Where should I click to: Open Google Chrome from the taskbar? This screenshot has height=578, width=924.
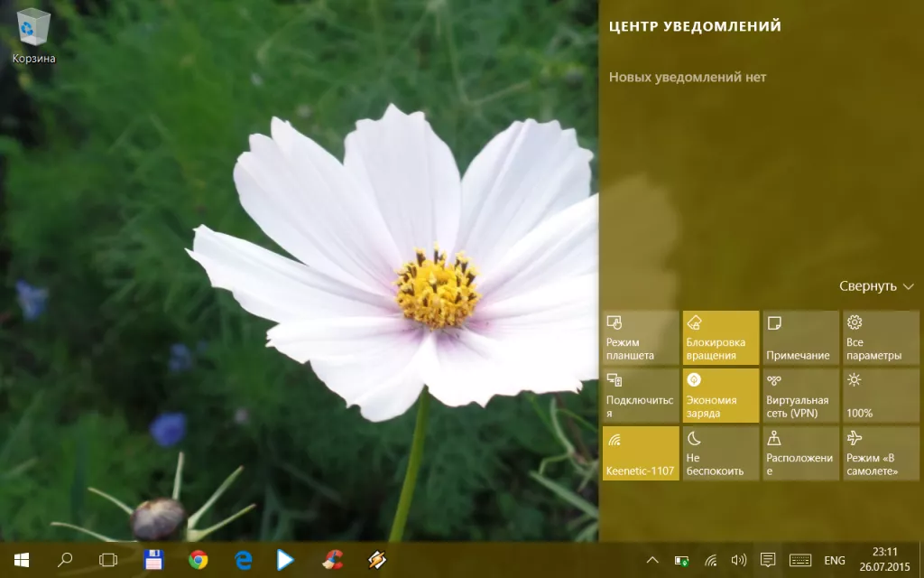(x=198, y=560)
